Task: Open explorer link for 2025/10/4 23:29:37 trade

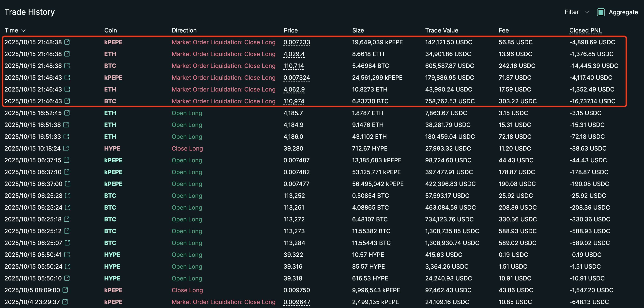Action: coord(65,302)
